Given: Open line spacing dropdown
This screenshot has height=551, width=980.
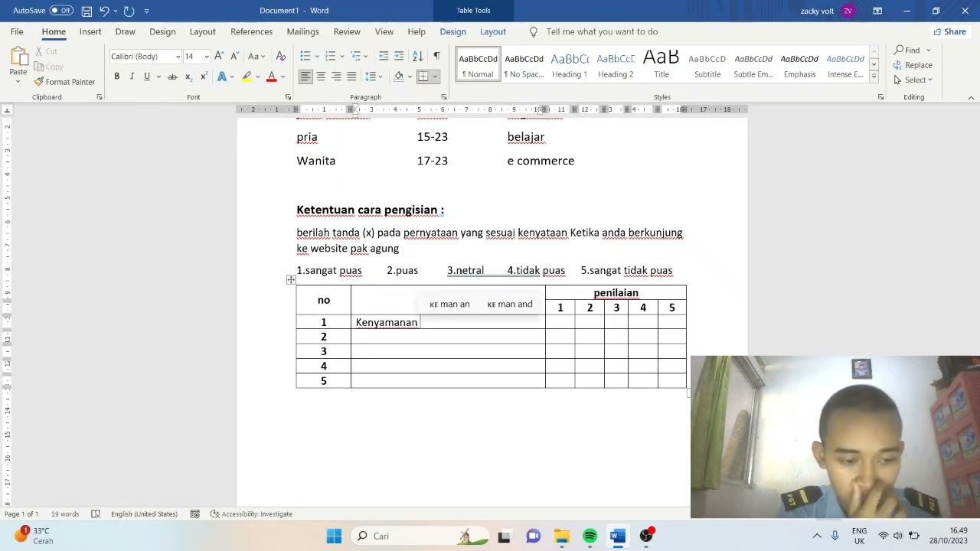Looking at the screenshot, I should click(x=373, y=77).
